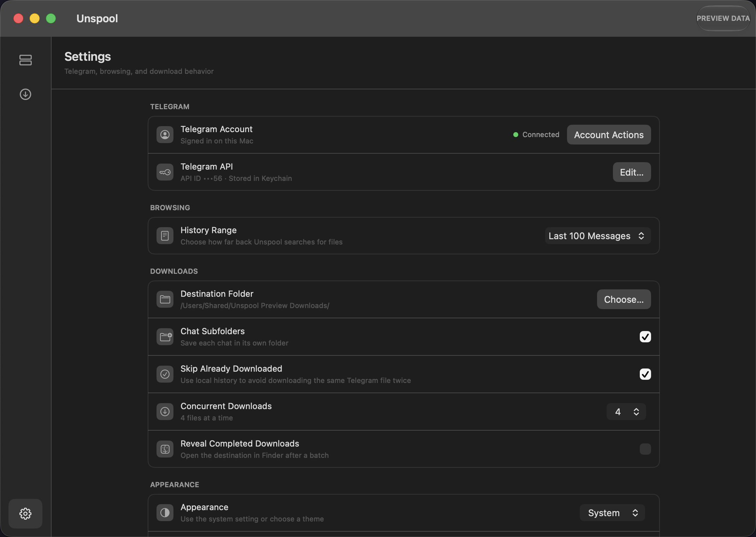Image resolution: width=756 pixels, height=537 pixels.
Task: Click the APPEARANCE section header
Action: 175,485
